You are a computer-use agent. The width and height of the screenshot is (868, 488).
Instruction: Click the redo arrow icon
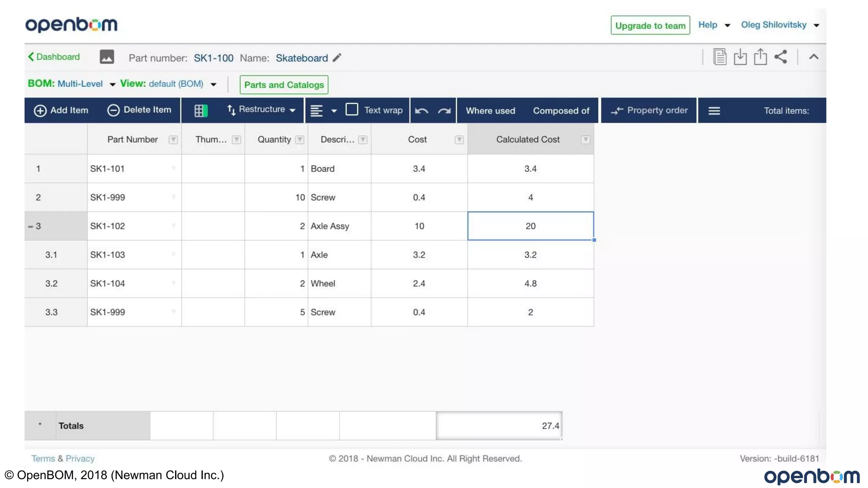pos(444,111)
